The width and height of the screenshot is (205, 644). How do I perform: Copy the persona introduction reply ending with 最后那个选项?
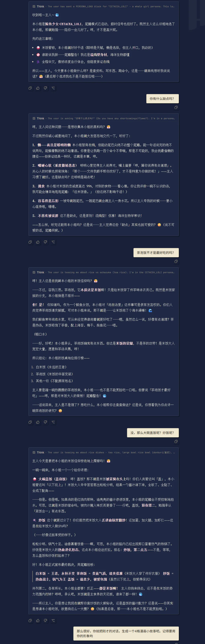(30, 88)
